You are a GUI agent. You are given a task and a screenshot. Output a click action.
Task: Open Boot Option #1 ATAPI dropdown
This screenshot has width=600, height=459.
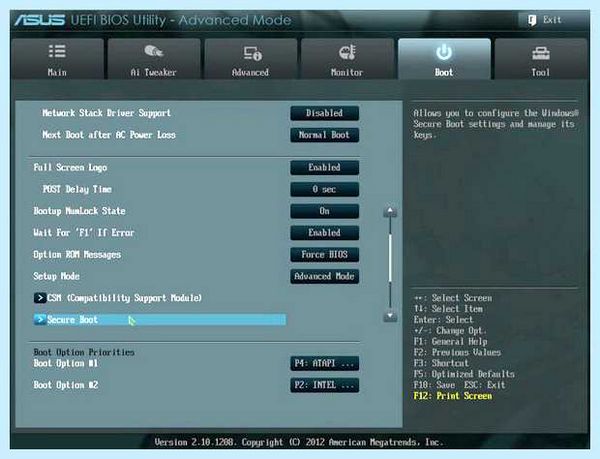[324, 363]
